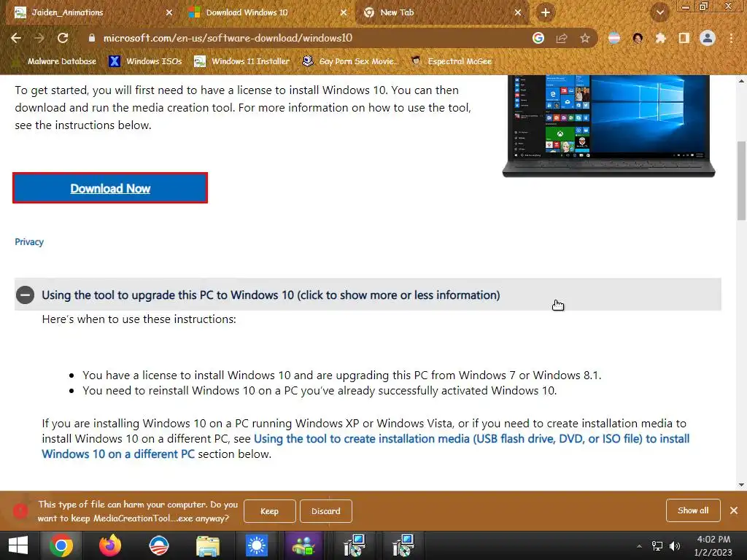Launch Firefox from the taskbar
Image resolution: width=747 pixels, height=560 pixels.
click(x=110, y=545)
